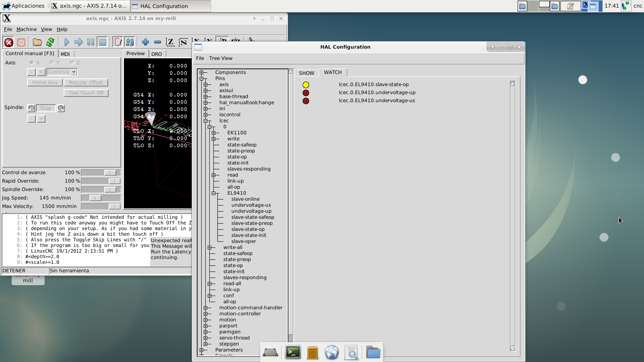The image size is (644, 362).
Task: Click the HAL tree pane vertical scrollbar
Action: coord(291,212)
